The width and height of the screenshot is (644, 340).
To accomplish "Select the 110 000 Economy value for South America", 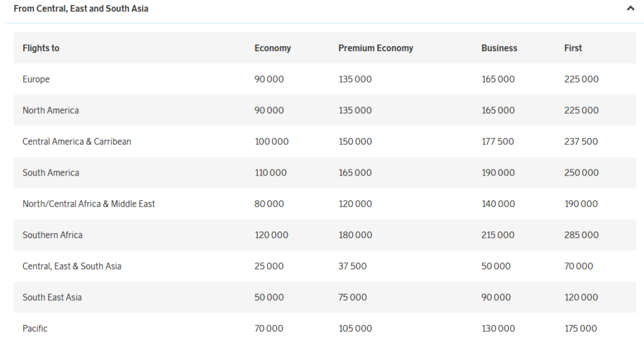I will (270, 173).
